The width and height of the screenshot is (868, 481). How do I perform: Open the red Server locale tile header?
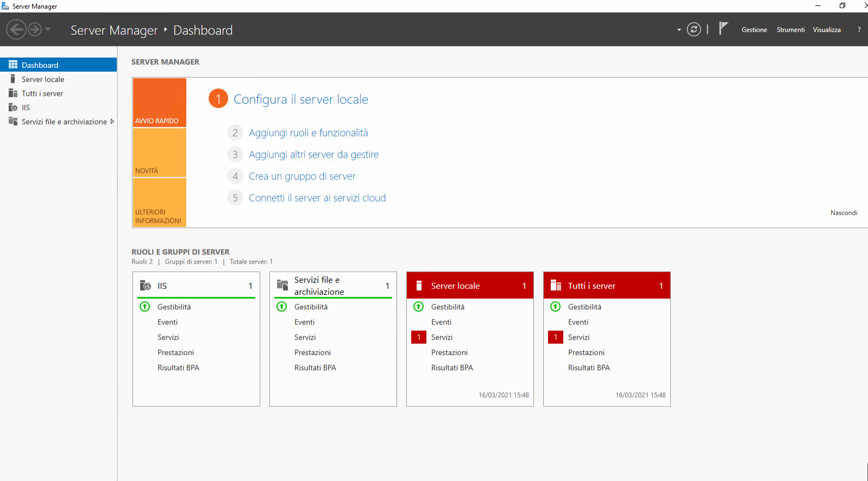point(470,285)
